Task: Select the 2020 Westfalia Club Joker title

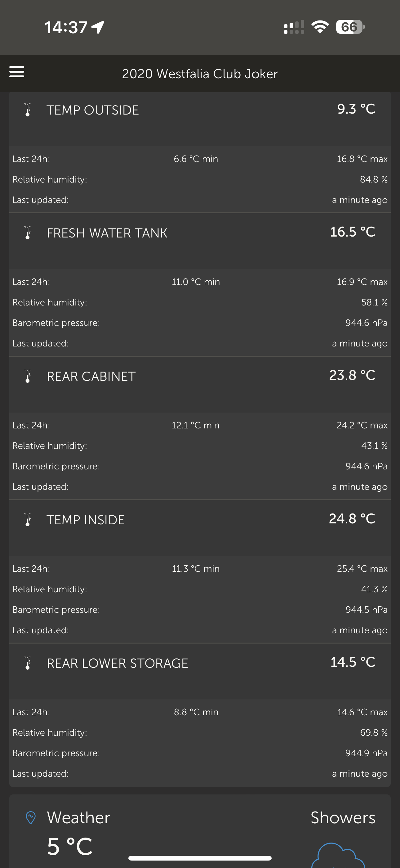Action: (x=200, y=74)
